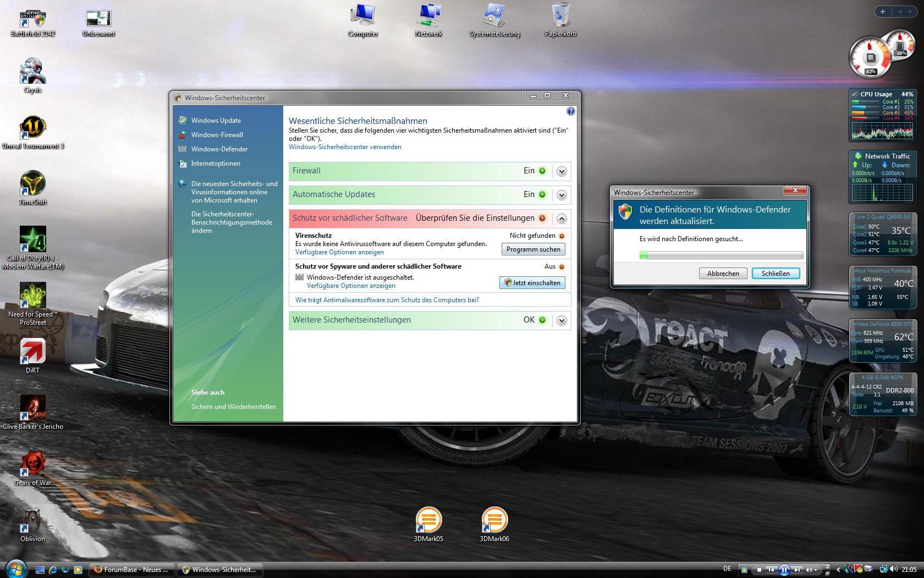Select the 3DMark06 desktop shortcut
Viewport: 924px width, 578px height.
494,525
